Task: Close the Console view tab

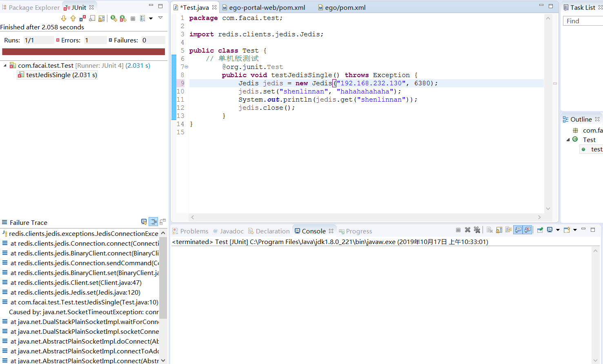Action: coord(331,231)
